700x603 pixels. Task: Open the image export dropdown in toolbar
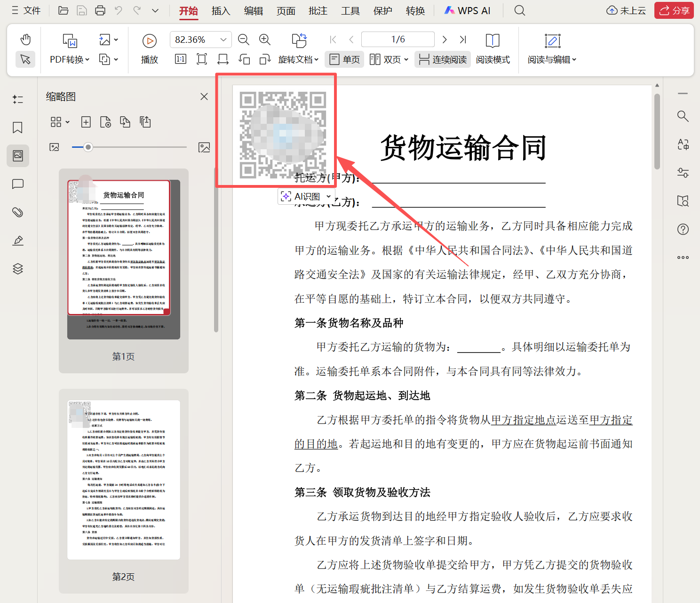click(109, 40)
